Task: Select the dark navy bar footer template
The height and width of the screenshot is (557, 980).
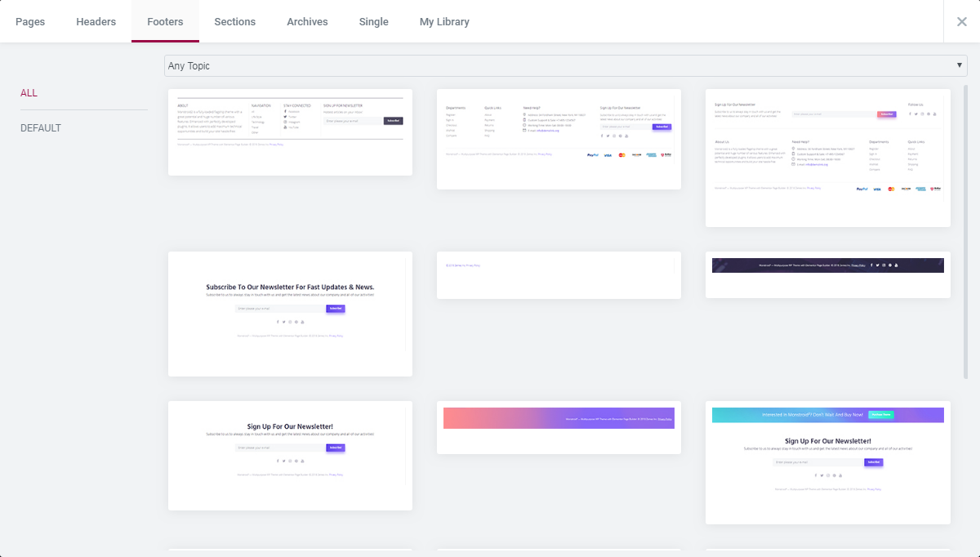Action: pos(827,275)
